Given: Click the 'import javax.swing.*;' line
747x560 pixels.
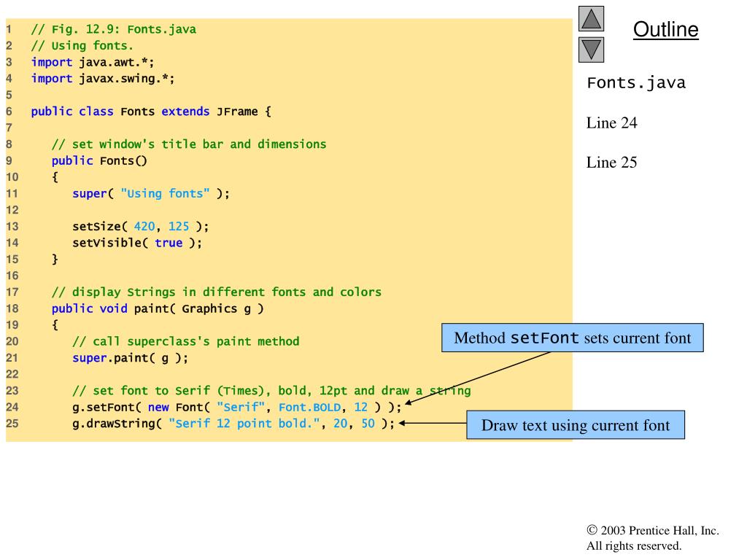Looking at the screenshot, I should [103, 79].
